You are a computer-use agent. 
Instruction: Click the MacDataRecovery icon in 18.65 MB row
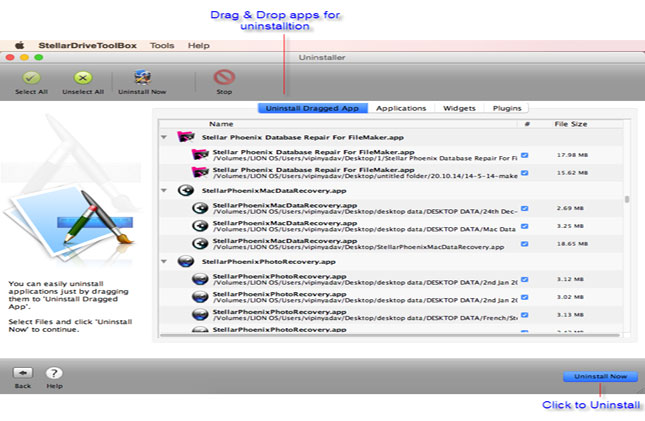[x=200, y=244]
